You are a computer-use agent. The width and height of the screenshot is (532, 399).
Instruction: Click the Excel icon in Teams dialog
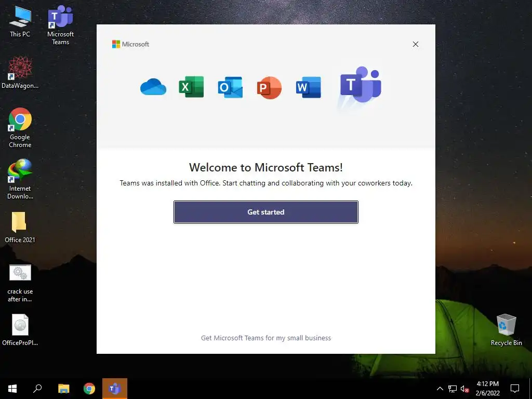click(x=191, y=87)
